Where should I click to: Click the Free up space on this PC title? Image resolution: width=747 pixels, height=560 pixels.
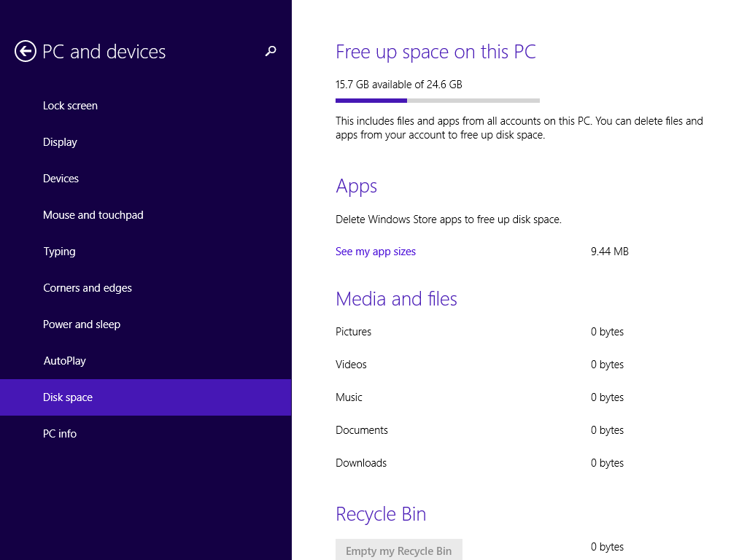[x=436, y=52]
